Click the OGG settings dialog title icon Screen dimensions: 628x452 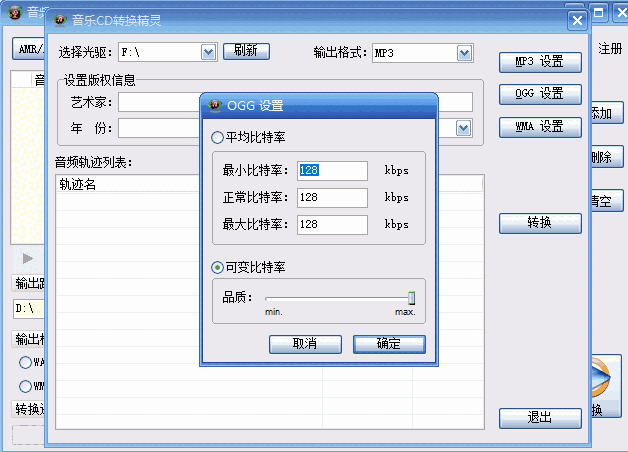point(215,105)
